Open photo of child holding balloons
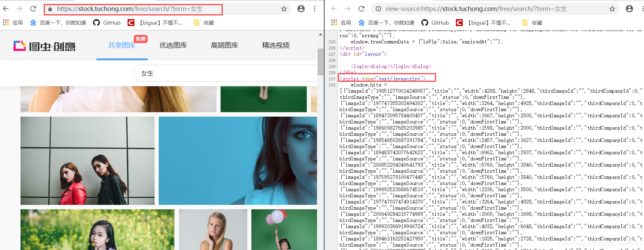This screenshot has height=250, width=644. (284, 229)
